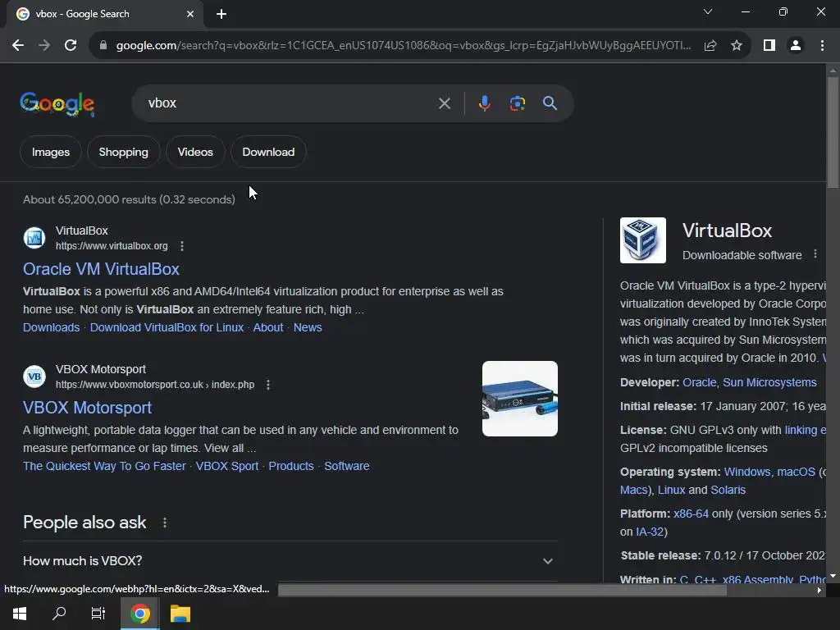This screenshot has width=840, height=630.
Task: Open site info via the lock icon
Action: point(103,46)
